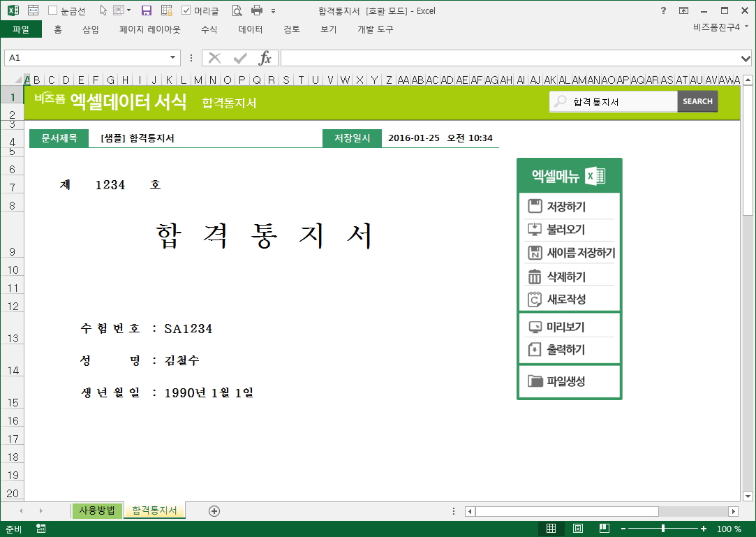Switch to Page Break Preview in the status bar
Screen dimensions: 756x537
coord(605,529)
